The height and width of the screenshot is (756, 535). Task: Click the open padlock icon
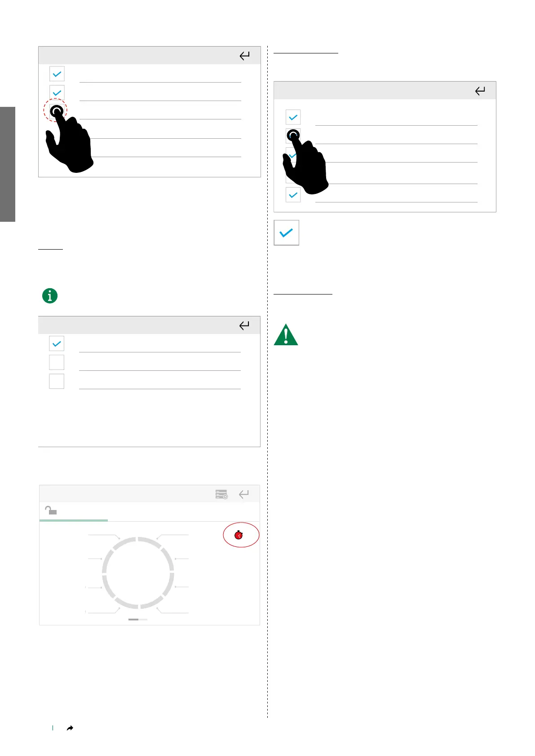tap(51, 510)
